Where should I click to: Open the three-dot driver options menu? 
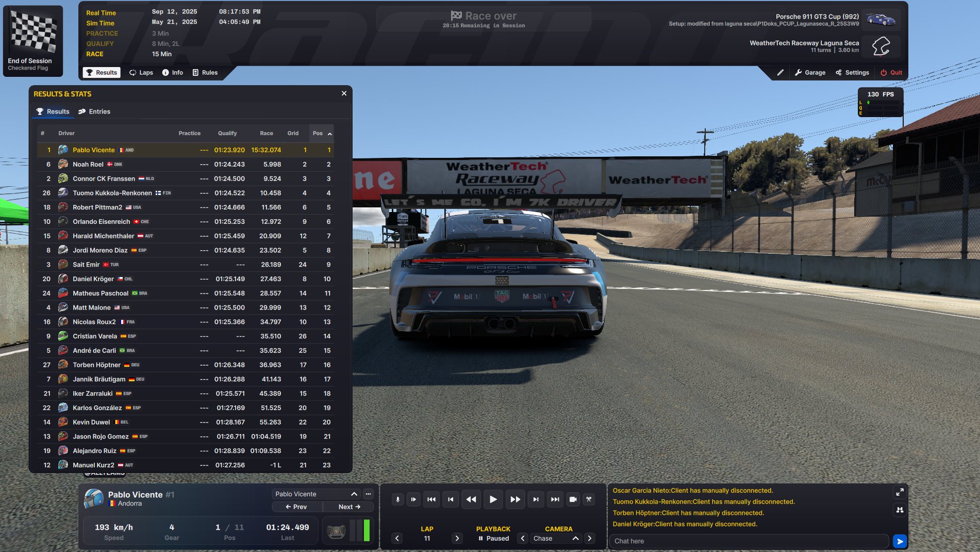pos(368,494)
